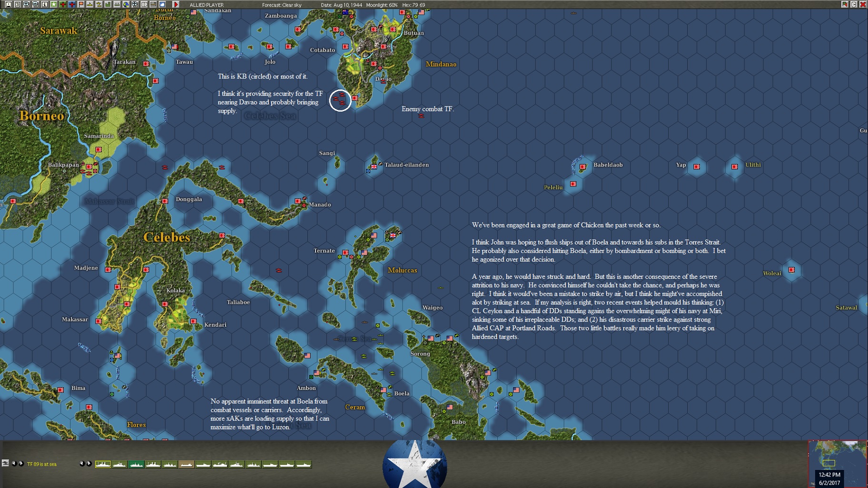
Task: Click the first toolbar icon with white portrait
Action: click(x=8, y=4)
